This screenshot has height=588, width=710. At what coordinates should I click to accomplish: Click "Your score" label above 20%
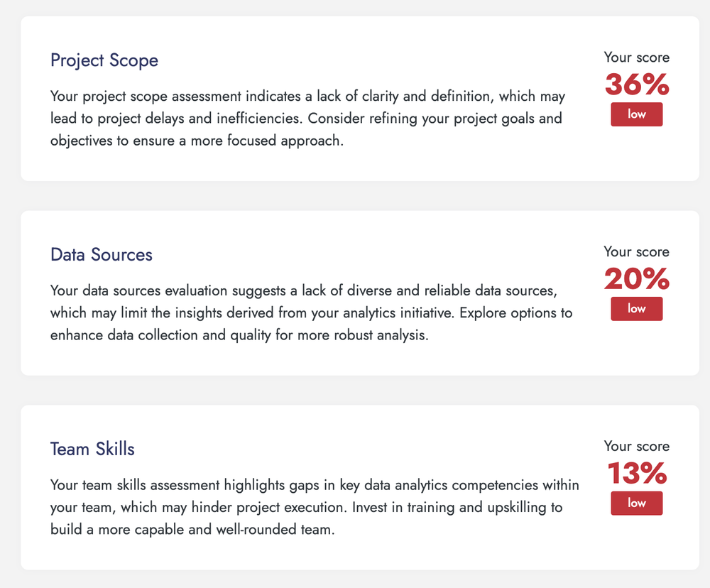pos(637,252)
